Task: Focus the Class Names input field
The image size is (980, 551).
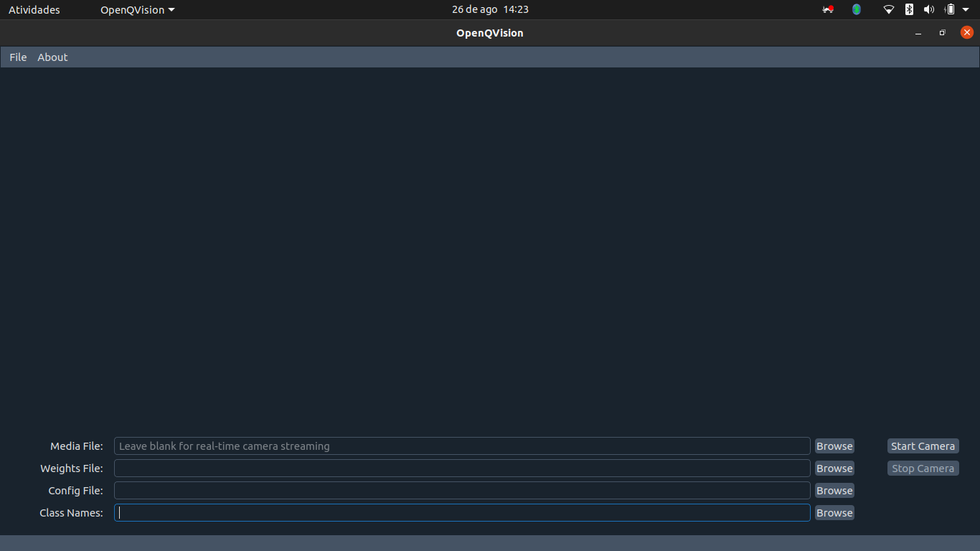Action: coord(462,513)
